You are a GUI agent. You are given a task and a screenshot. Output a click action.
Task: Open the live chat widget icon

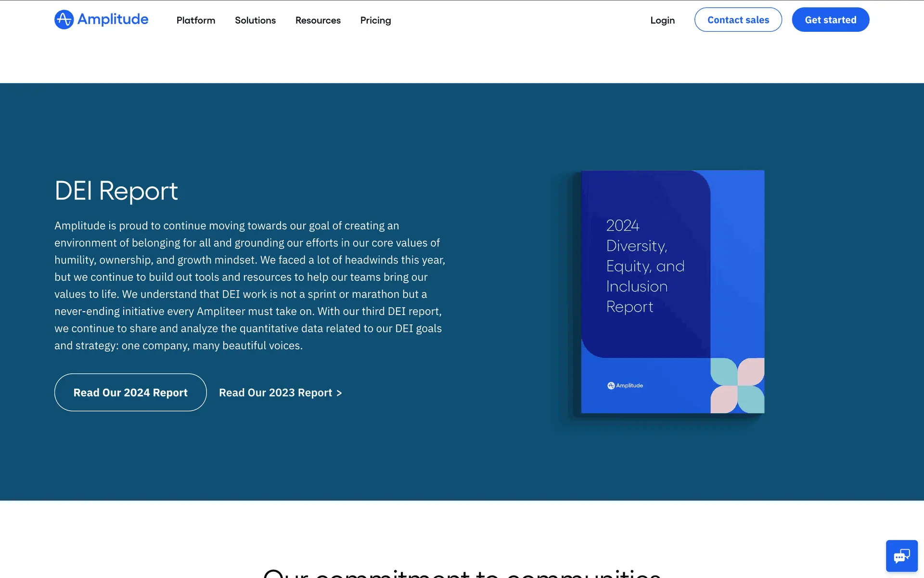click(901, 556)
